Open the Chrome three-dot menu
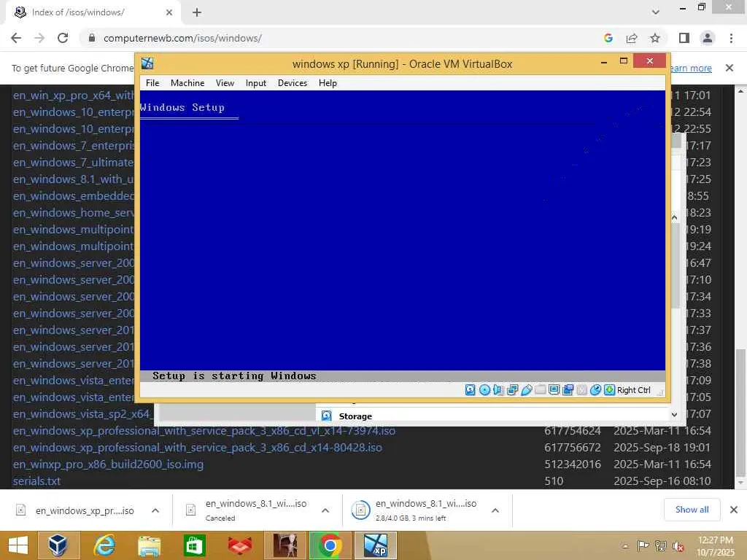Viewport: 747px width, 560px height. pos(731,38)
